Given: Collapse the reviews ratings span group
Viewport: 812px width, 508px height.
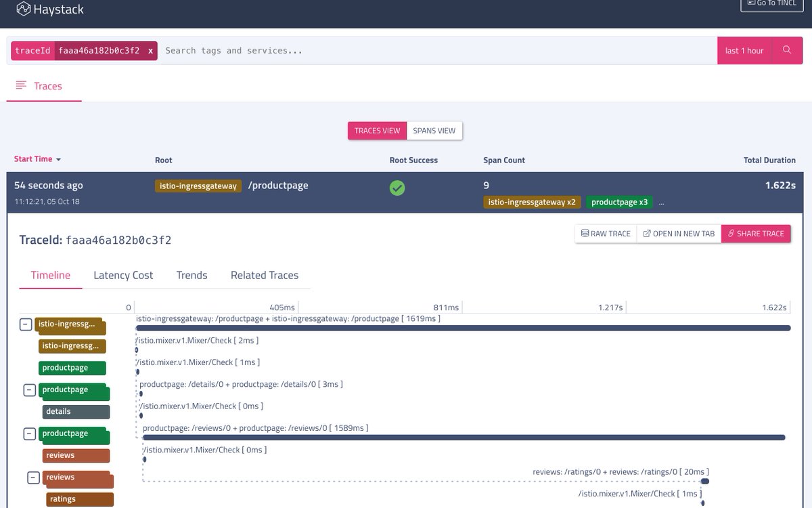Looking at the screenshot, I should [33, 478].
